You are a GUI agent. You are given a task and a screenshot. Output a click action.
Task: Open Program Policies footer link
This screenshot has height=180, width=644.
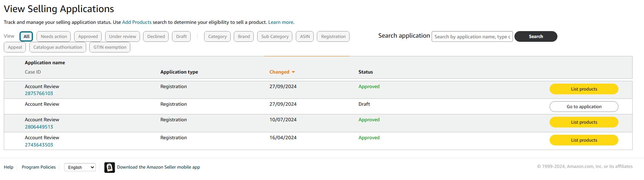(39, 167)
